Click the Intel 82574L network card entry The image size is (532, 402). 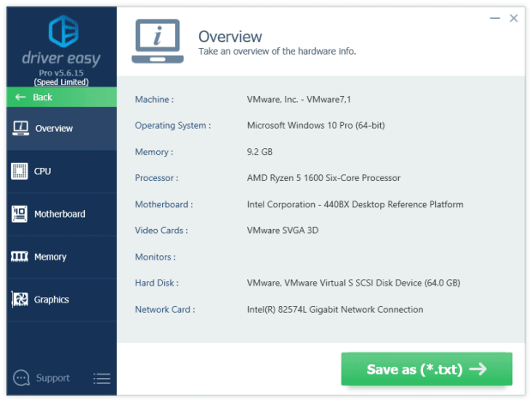(x=335, y=309)
